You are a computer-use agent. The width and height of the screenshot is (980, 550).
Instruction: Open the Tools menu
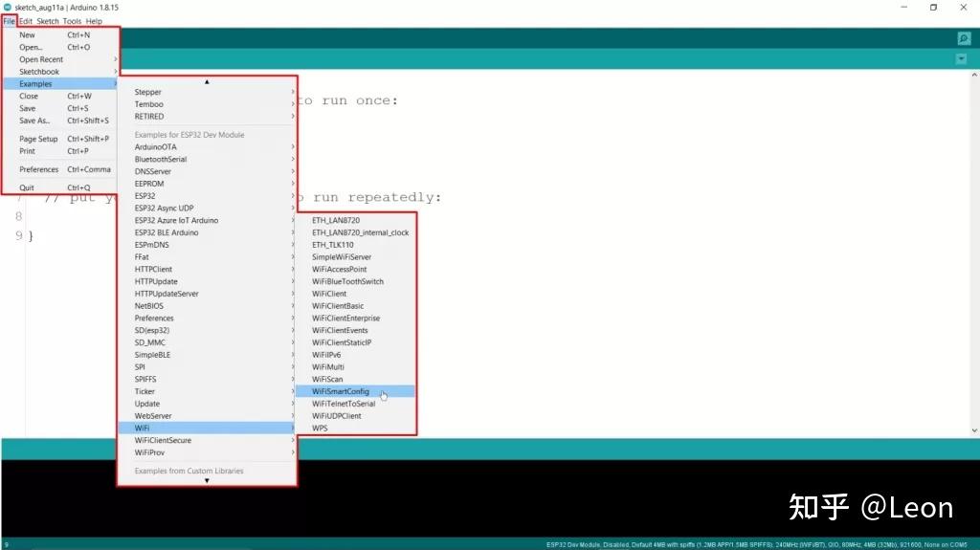coord(72,21)
